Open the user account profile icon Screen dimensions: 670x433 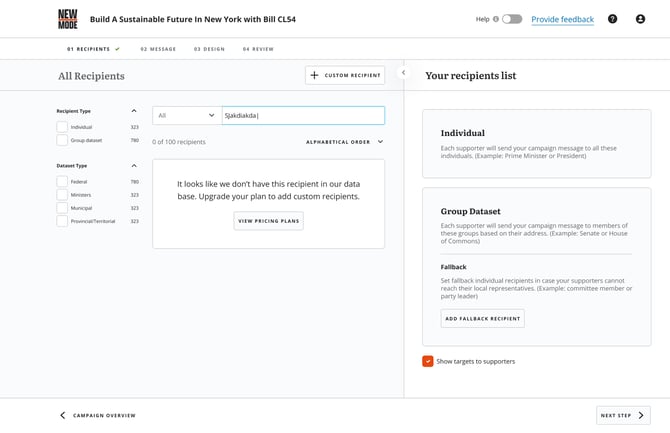[640, 19]
